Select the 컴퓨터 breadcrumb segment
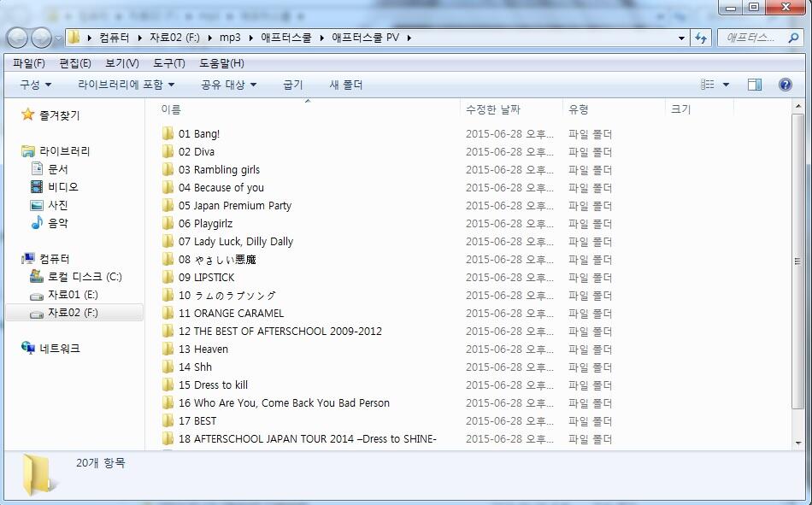This screenshot has height=505, width=812. coord(114,38)
